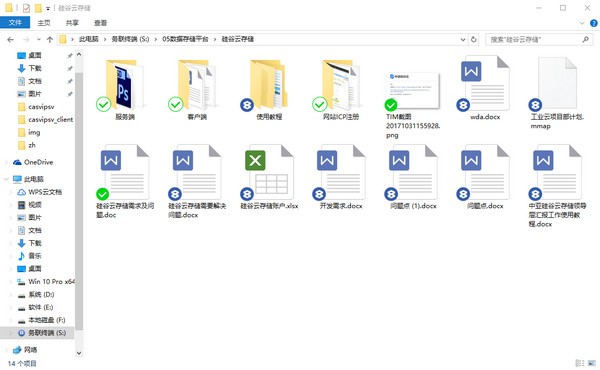Open the 共享 ribbon tab

(72, 23)
